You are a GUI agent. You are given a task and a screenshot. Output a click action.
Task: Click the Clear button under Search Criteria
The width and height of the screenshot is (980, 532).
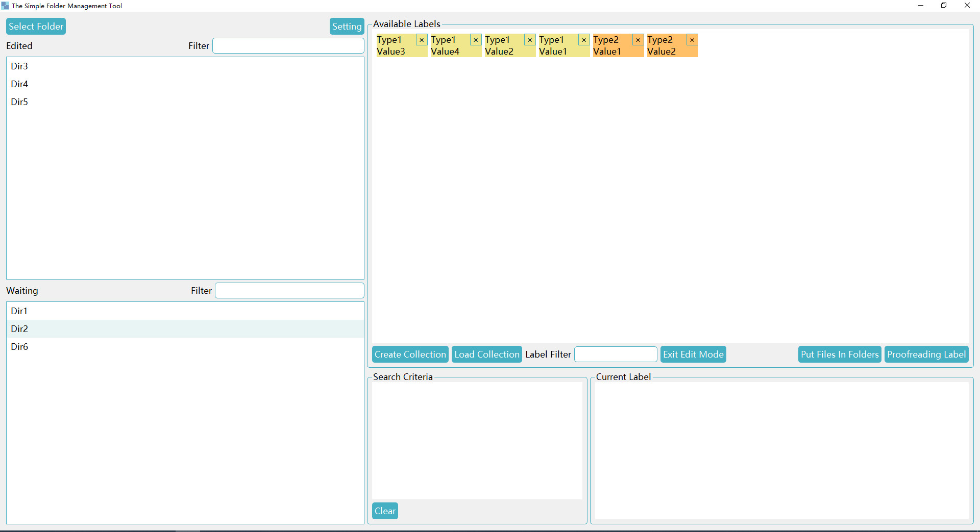384,511
